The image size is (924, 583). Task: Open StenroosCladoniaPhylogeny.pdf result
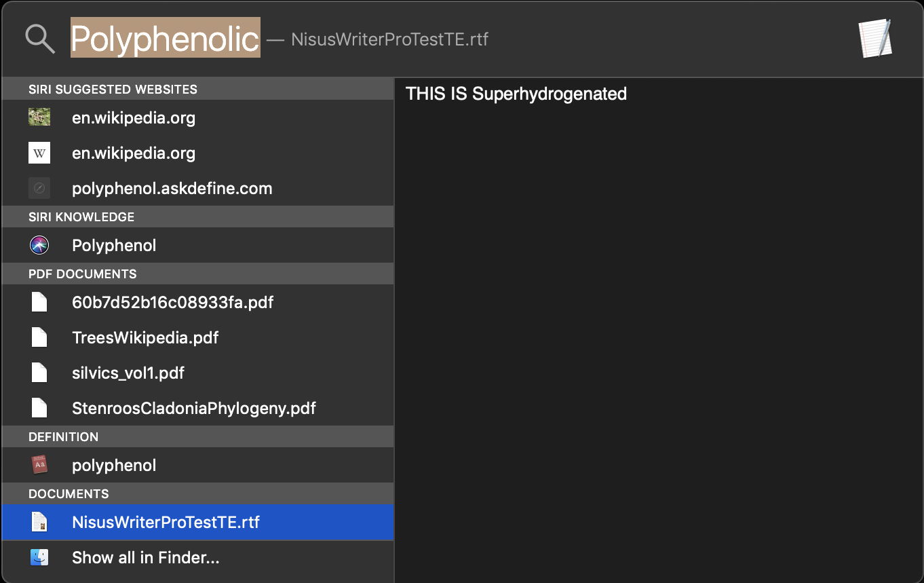193,409
